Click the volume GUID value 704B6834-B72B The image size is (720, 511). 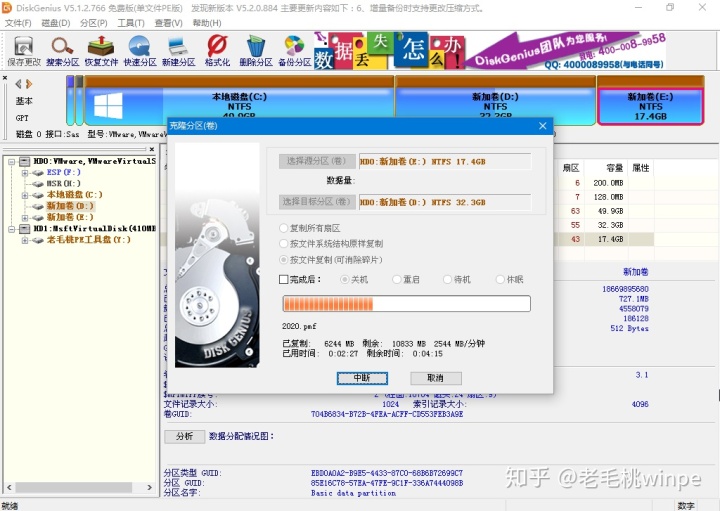coord(387,414)
